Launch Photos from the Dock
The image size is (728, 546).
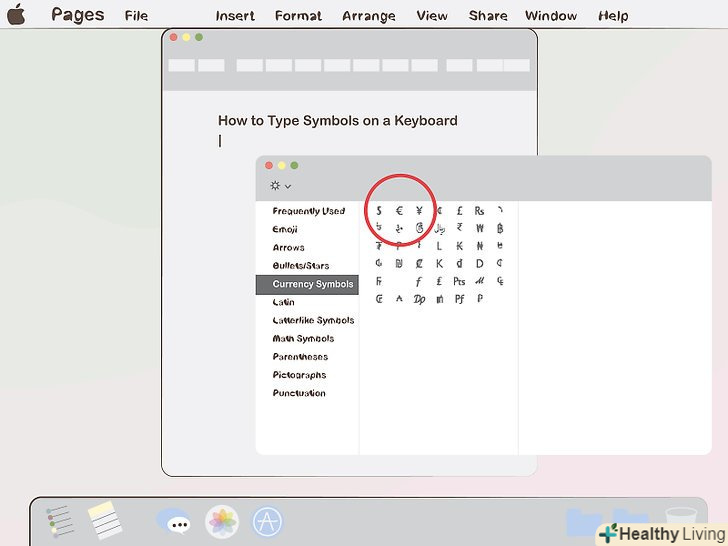222,522
